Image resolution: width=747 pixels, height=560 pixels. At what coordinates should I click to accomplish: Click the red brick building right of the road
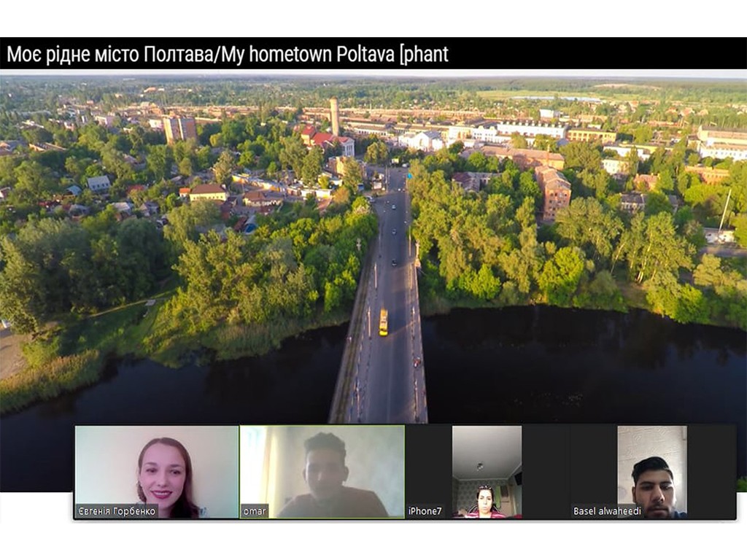tap(553, 190)
